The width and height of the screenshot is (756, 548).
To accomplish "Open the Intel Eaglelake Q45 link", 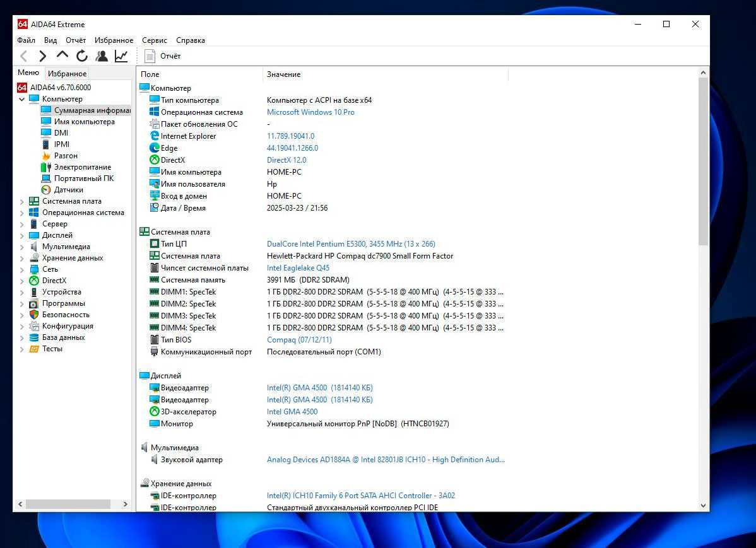I will [298, 268].
